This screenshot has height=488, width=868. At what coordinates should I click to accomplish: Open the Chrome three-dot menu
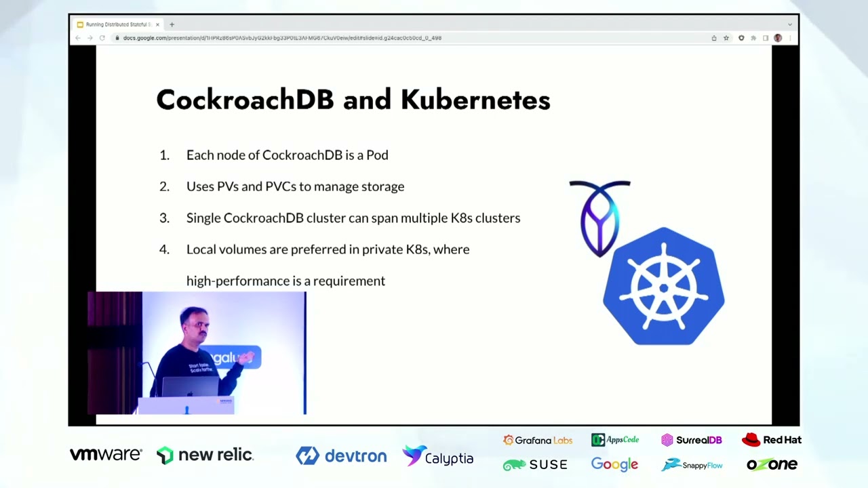point(789,38)
